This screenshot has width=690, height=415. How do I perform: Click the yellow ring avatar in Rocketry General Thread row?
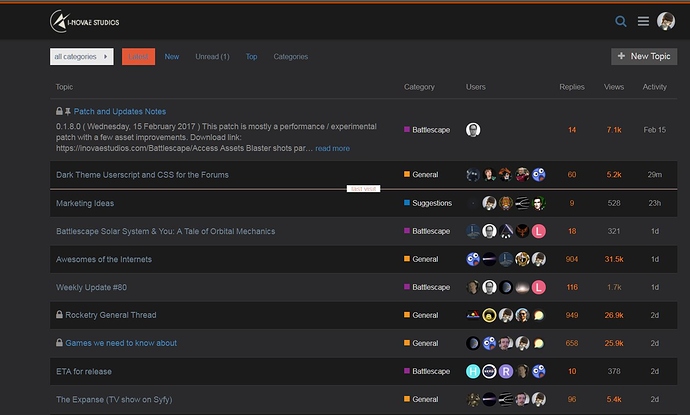(489, 315)
